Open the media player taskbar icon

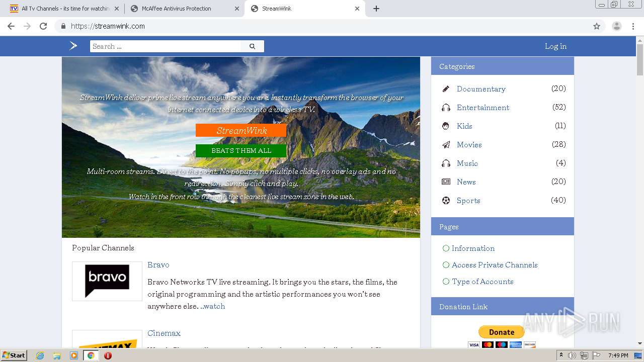coord(74,355)
